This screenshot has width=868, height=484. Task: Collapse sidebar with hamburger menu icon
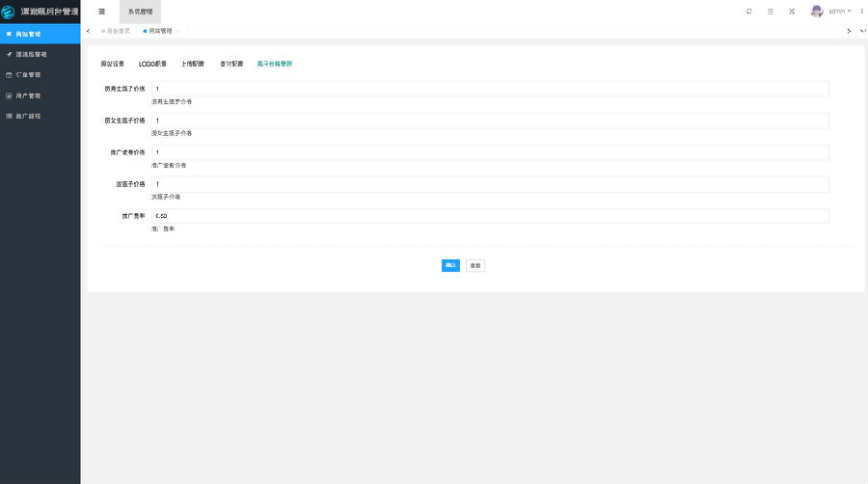pos(101,12)
